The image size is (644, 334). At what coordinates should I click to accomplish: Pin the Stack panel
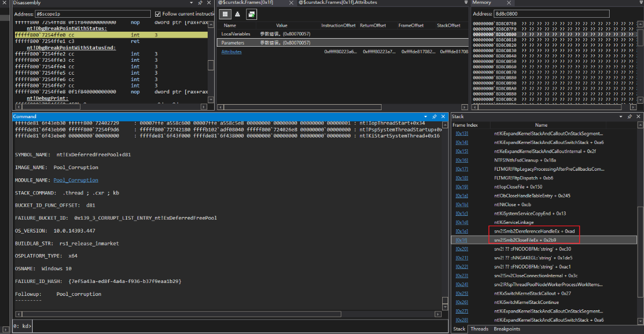point(630,117)
